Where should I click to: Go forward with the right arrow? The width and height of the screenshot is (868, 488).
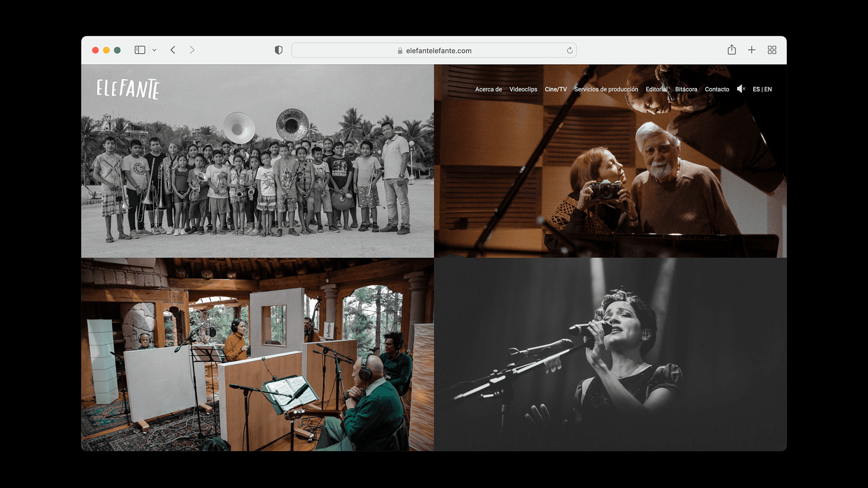(192, 50)
